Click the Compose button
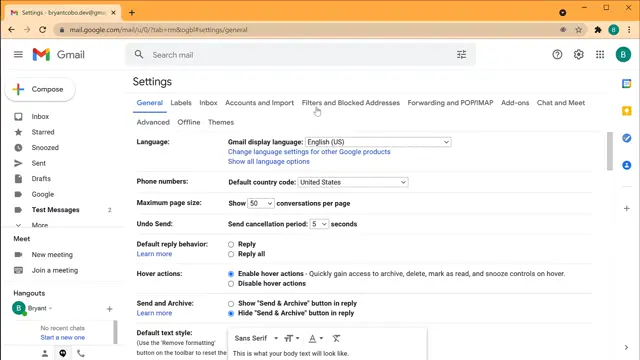Screen dimensions: 640x360 (40, 89)
